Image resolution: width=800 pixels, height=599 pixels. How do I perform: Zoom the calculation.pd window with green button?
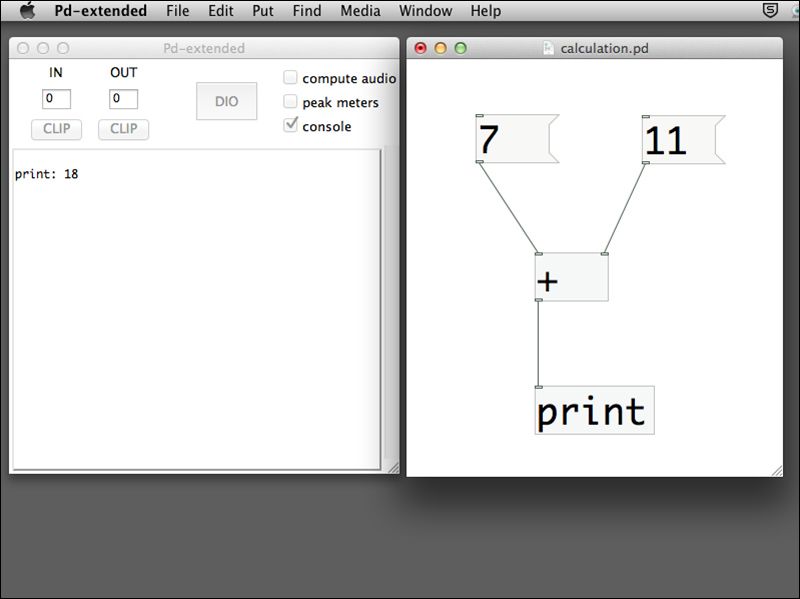click(x=460, y=48)
